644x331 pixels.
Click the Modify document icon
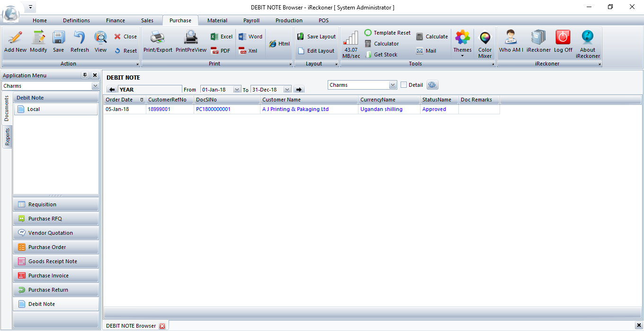38,38
